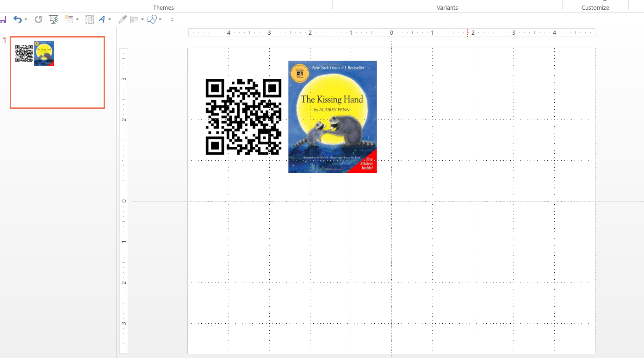644x358 pixels.
Task: Redo the previous action
Action: click(x=38, y=19)
